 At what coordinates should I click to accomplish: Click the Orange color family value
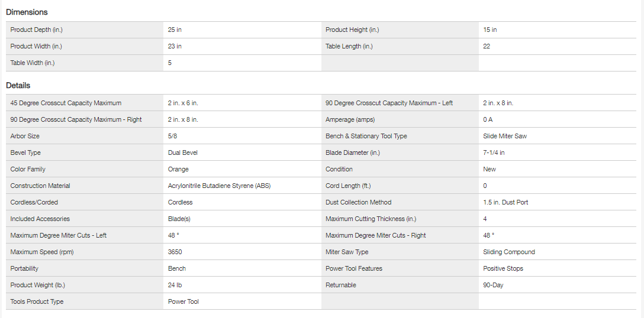[178, 169]
